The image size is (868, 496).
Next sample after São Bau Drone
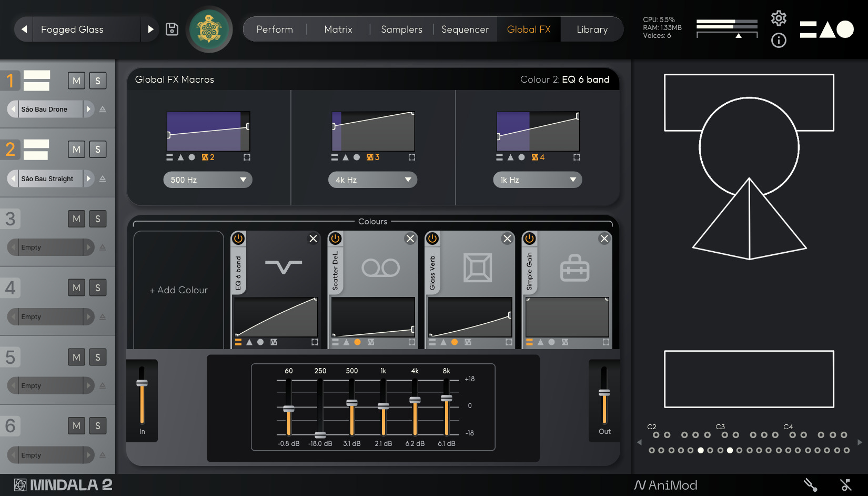88,109
